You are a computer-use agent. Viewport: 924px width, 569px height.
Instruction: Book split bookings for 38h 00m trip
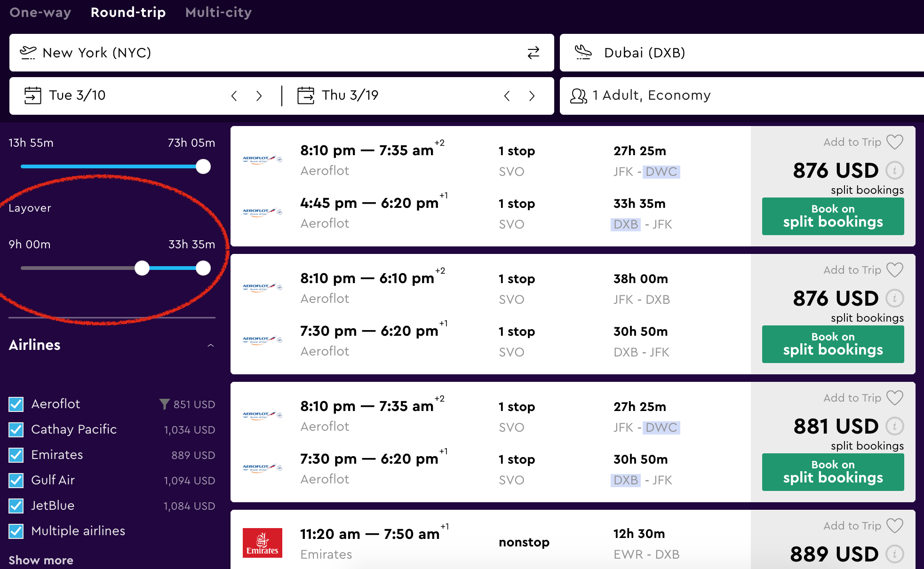(x=833, y=344)
